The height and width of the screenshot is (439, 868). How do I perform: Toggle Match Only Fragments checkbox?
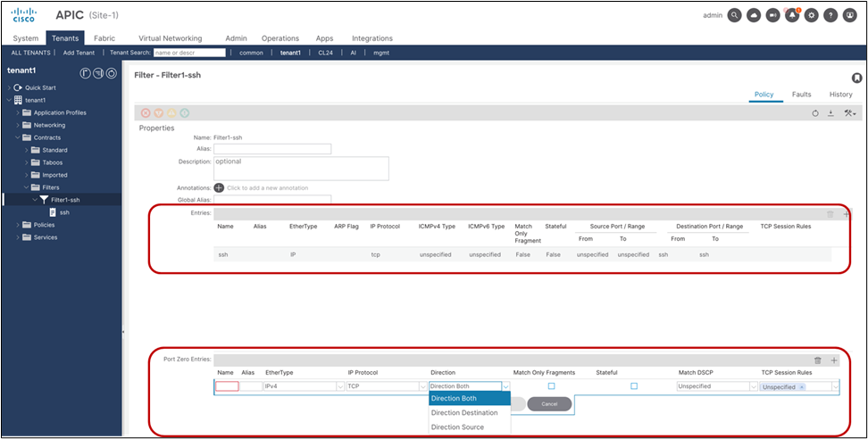coord(551,386)
